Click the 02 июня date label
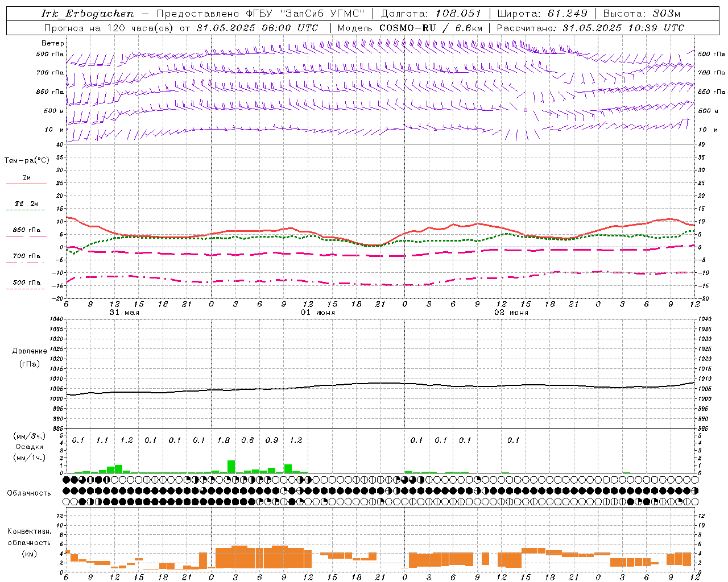Image resolution: width=728 pixels, height=582 pixels. pyautogui.click(x=511, y=313)
